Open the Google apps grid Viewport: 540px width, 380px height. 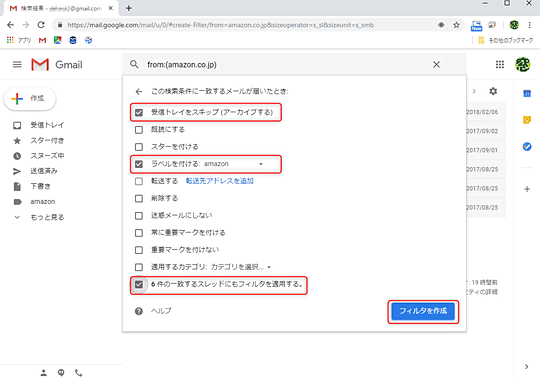click(500, 64)
